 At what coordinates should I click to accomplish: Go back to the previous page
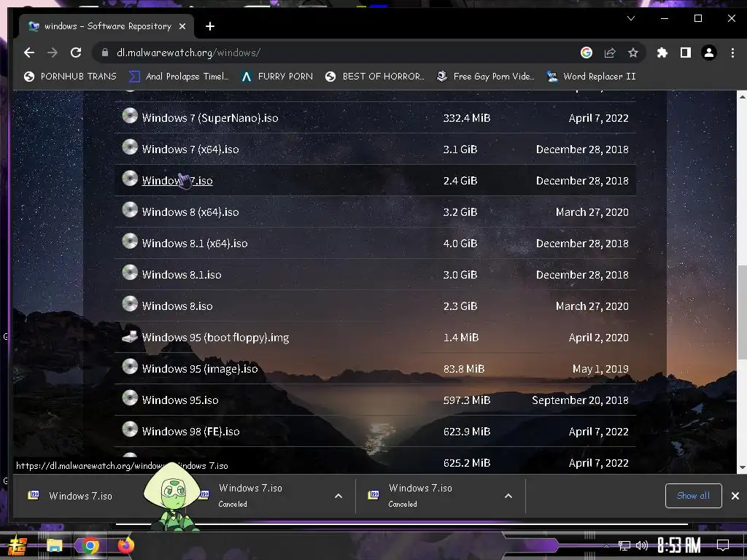pos(29,52)
